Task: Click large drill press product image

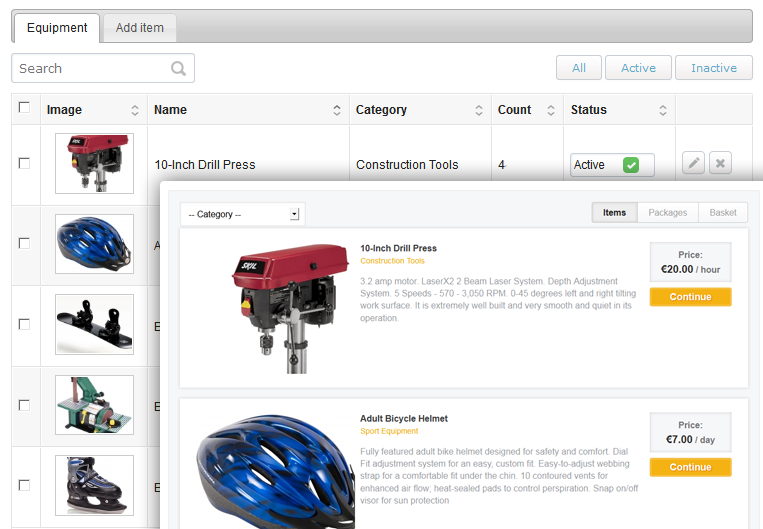Action: click(x=291, y=309)
